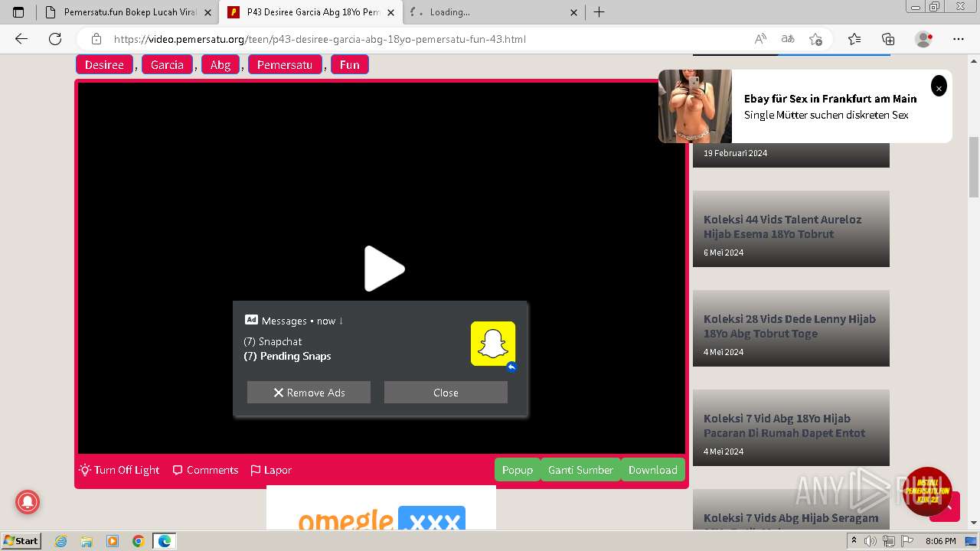Open sidebar post dated 6 Mei 2024
The width and height of the screenshot is (980, 551).
(x=791, y=229)
